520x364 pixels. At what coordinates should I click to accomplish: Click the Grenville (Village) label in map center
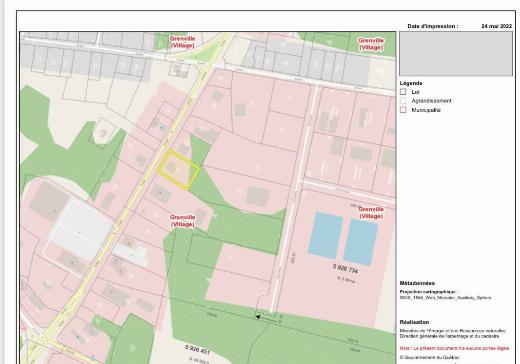tap(182, 221)
